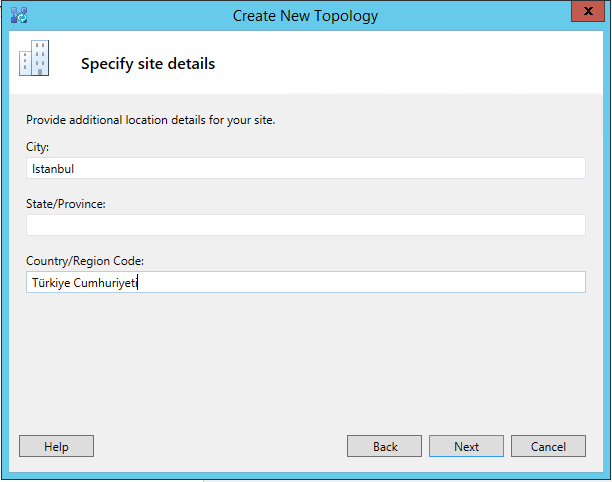Go Back to the previous wizard step
Image resolution: width=612 pixels, height=482 pixels.
[384, 446]
